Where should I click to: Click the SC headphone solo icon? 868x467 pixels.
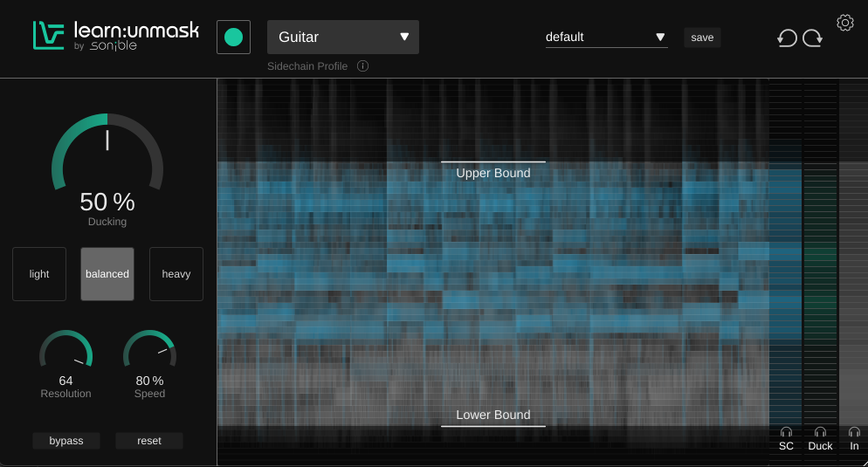(x=786, y=432)
